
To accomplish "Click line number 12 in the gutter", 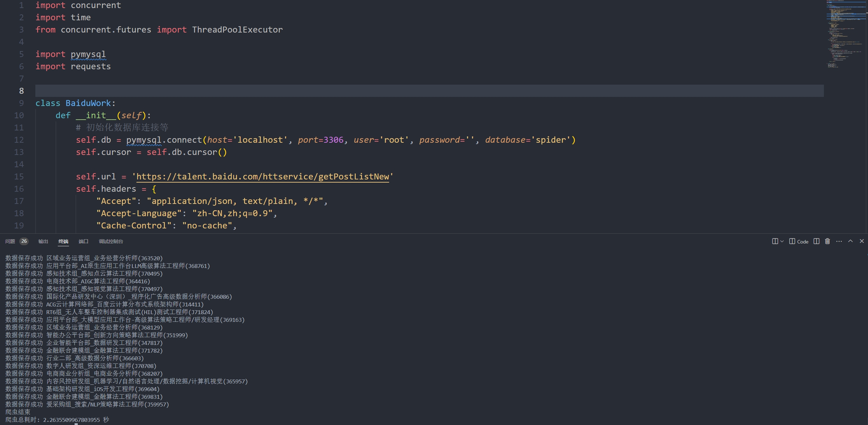I will pyautogui.click(x=19, y=140).
